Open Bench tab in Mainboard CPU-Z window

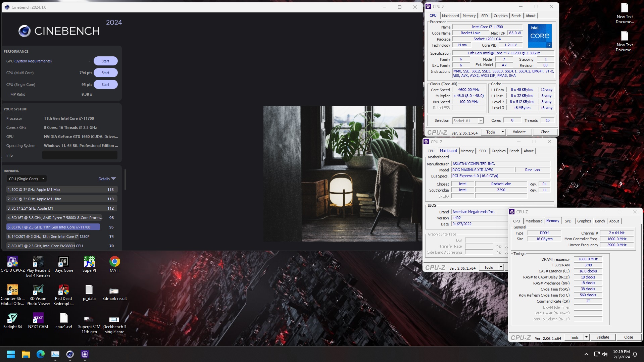click(x=514, y=151)
